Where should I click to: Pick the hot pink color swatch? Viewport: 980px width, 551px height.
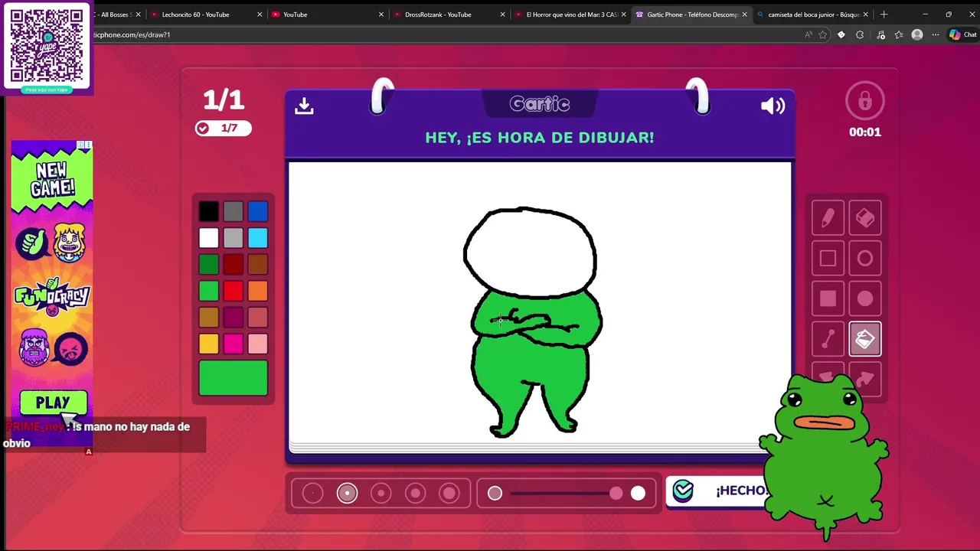[x=234, y=344]
